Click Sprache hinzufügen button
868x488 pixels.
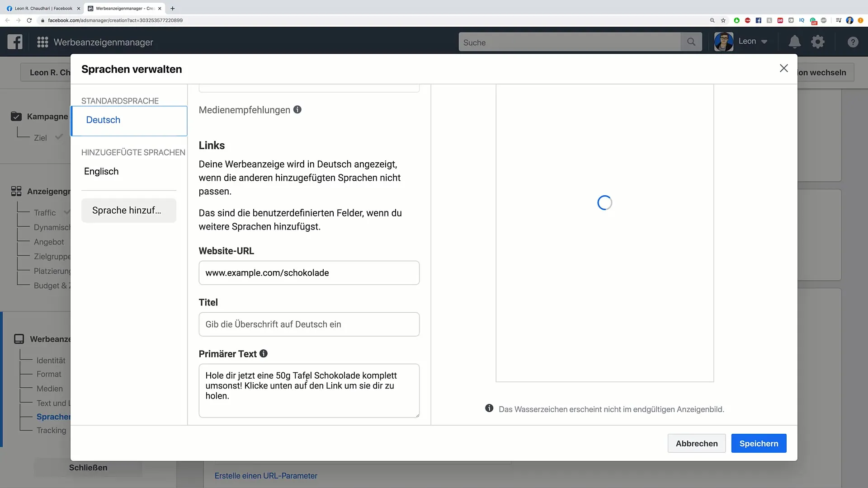(x=129, y=210)
